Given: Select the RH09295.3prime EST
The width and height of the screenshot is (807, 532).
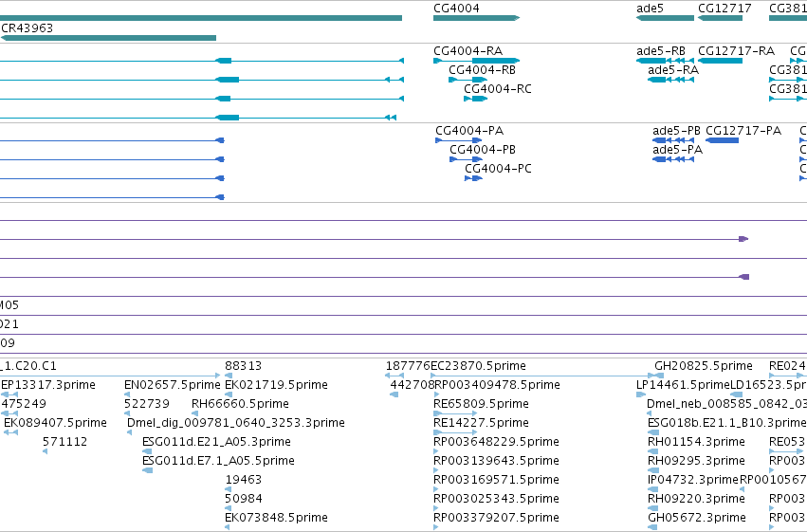Looking at the screenshot, I should 653,470.
